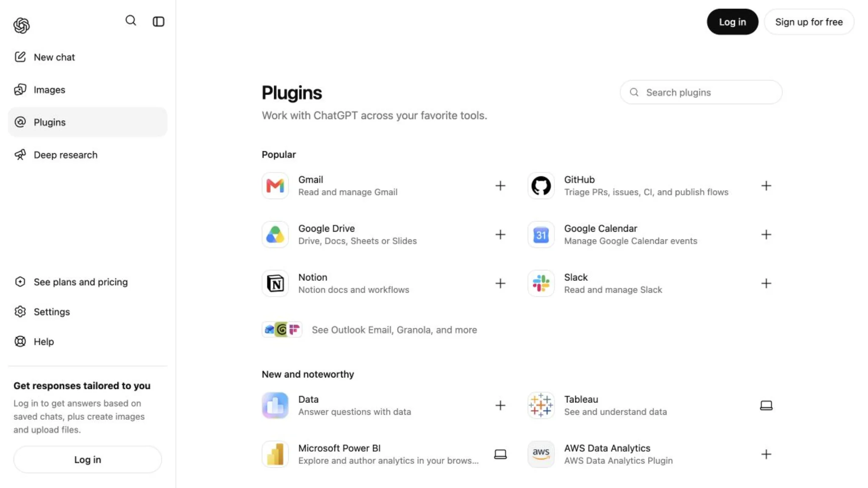Start a New chat

point(88,57)
